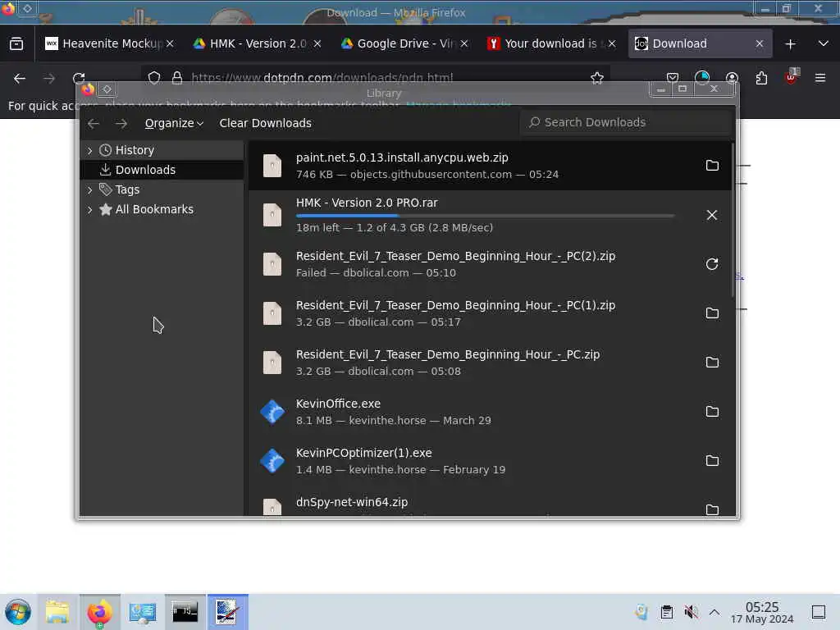Open Windows Start button
840x630 pixels.
tap(18, 612)
